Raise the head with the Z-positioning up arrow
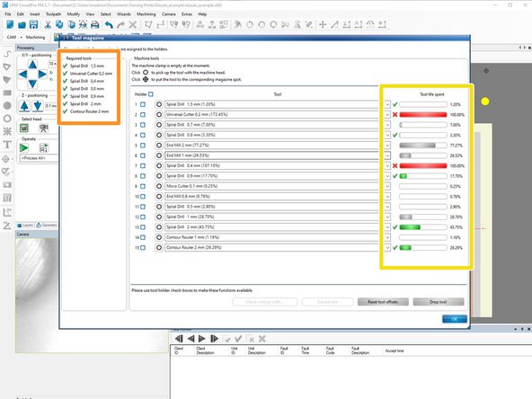Screen dimensions: 532x399 click(x=24, y=106)
